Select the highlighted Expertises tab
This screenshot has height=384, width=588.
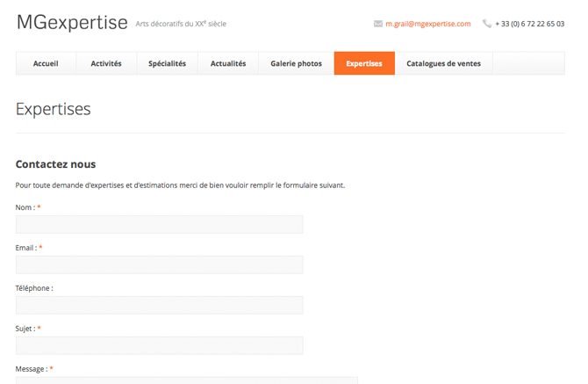click(x=364, y=63)
